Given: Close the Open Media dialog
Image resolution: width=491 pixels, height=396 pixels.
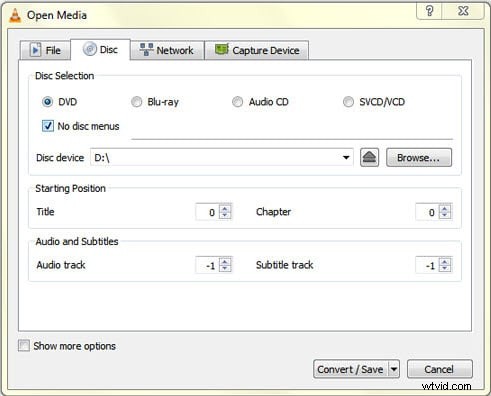Looking at the screenshot, I should pos(463,11).
